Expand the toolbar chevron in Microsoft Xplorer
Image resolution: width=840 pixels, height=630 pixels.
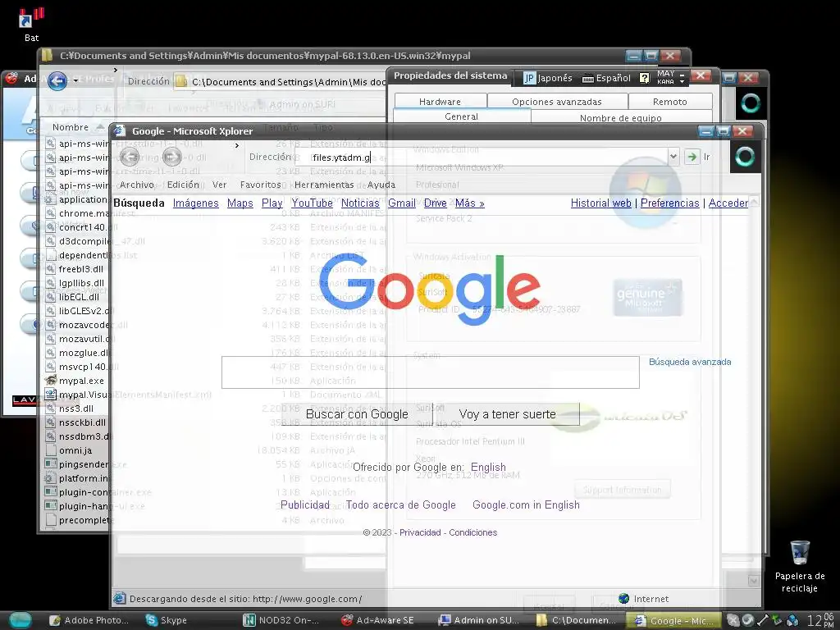click(x=237, y=145)
